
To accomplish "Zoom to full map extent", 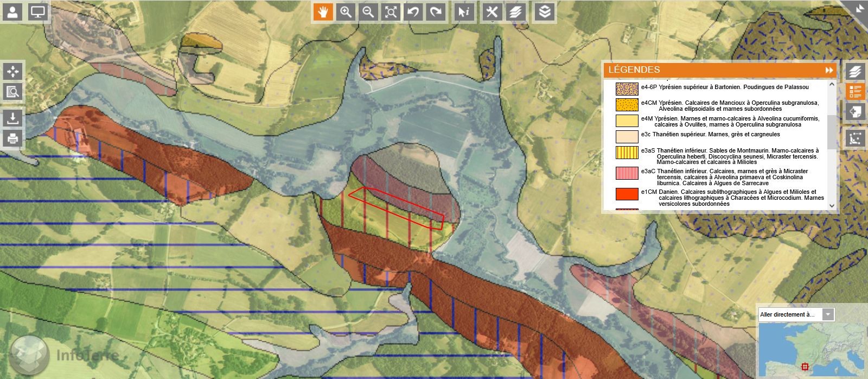I will click(x=391, y=12).
